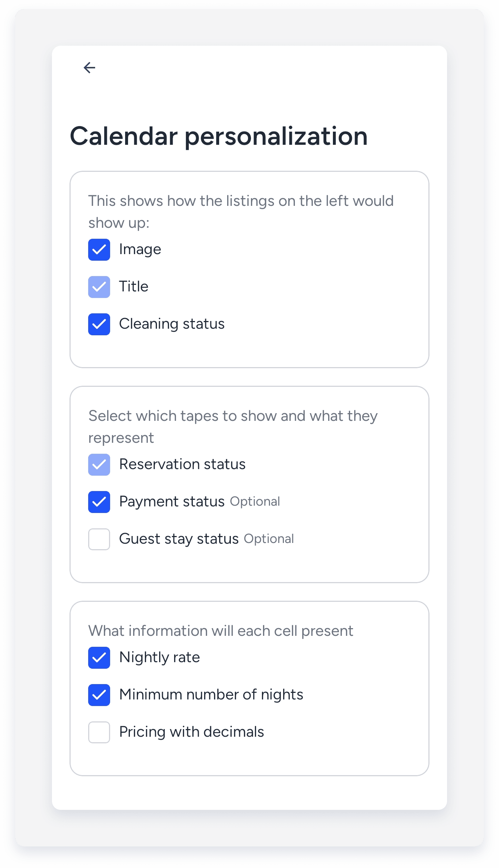Enable the Pricing with decimals checkbox

tap(99, 732)
